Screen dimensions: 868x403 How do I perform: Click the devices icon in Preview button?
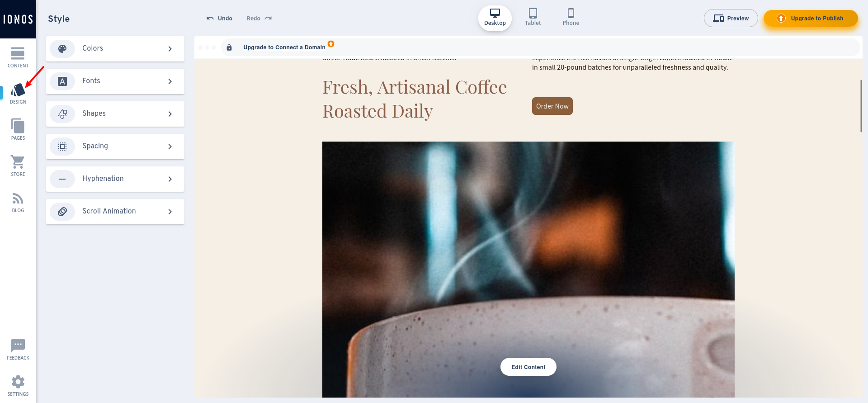click(x=718, y=19)
